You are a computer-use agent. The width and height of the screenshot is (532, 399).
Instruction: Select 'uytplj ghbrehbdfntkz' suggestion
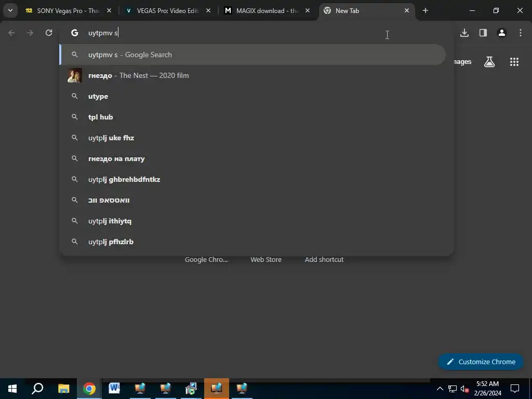(252, 179)
